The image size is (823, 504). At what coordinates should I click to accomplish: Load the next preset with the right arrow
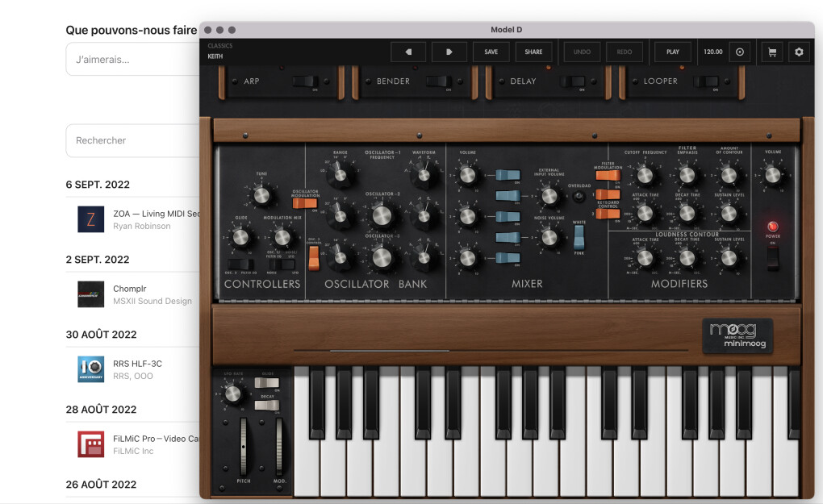[x=449, y=52]
